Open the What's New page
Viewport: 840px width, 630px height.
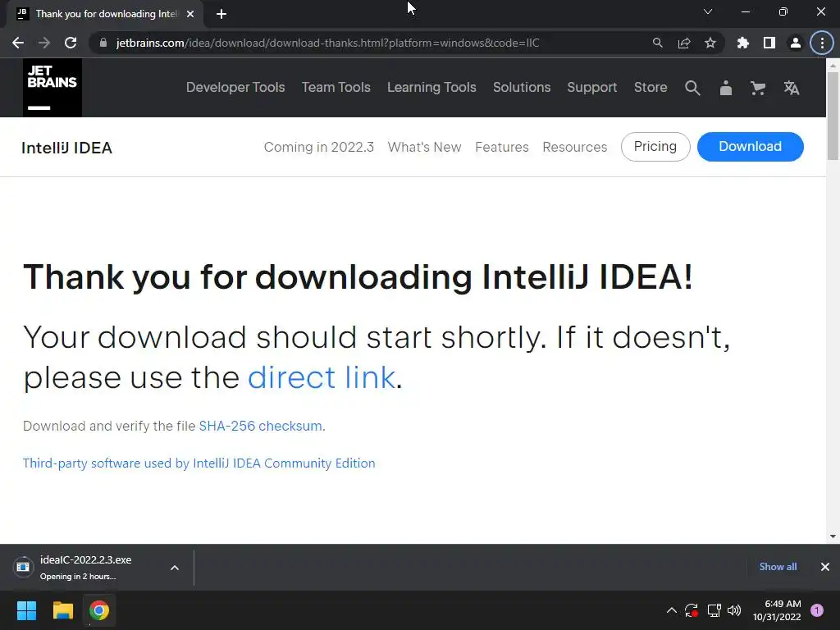(x=424, y=147)
